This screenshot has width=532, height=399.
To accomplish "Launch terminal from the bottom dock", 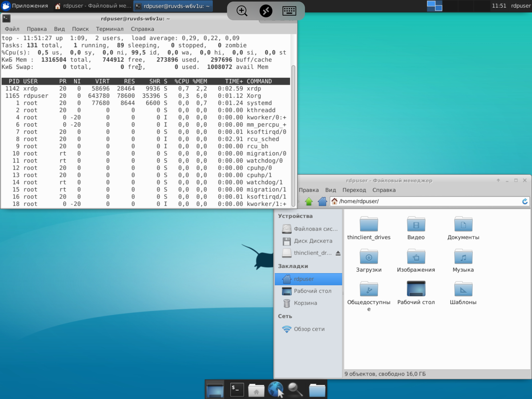I will [x=237, y=389].
